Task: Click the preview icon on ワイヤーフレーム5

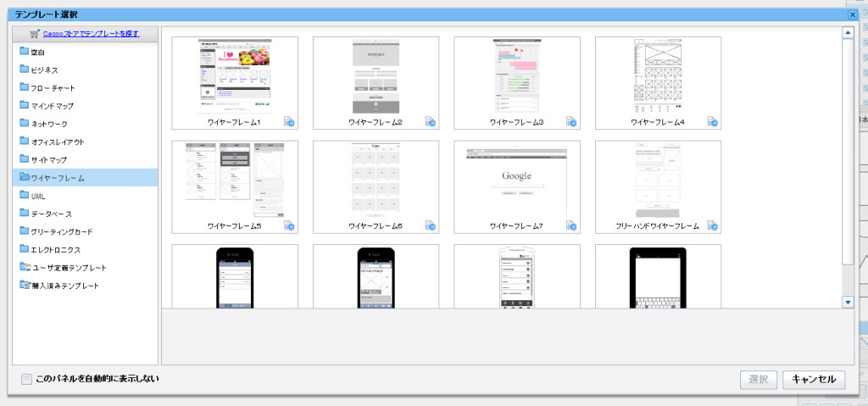Action: [x=290, y=226]
